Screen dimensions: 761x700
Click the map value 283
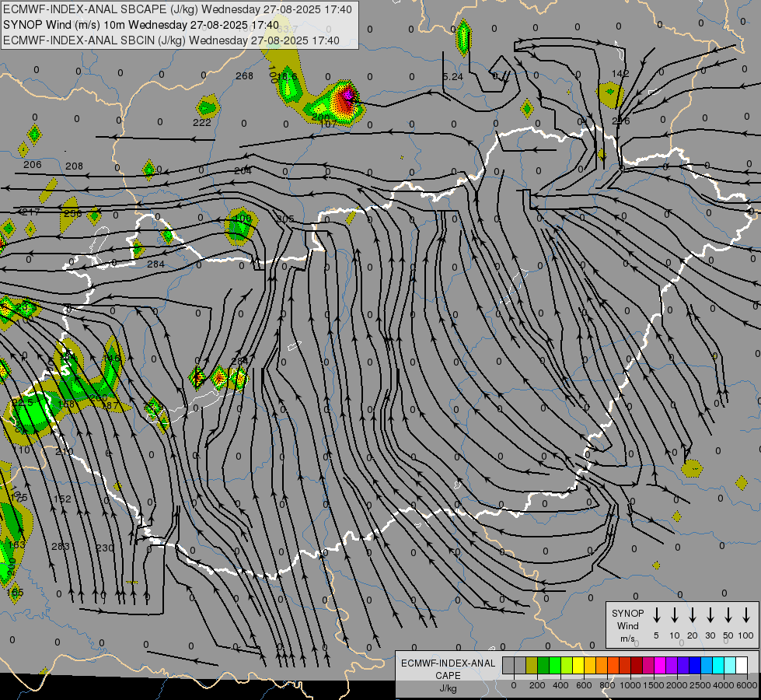60,547
